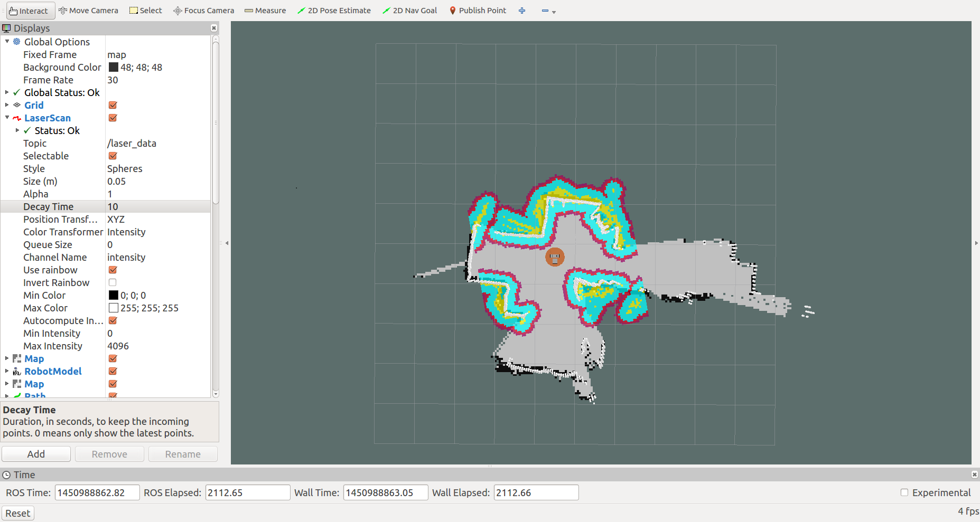This screenshot has height=522, width=980.
Task: Expand the RobotModel display
Action: [7, 371]
